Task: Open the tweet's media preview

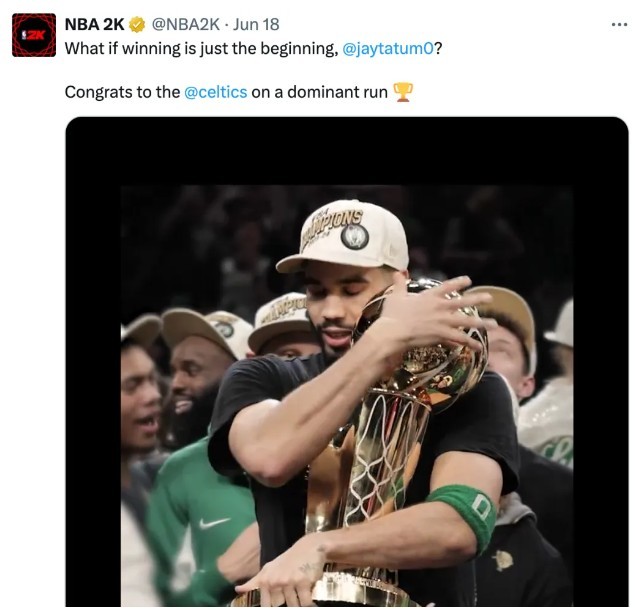Action: coord(346,400)
